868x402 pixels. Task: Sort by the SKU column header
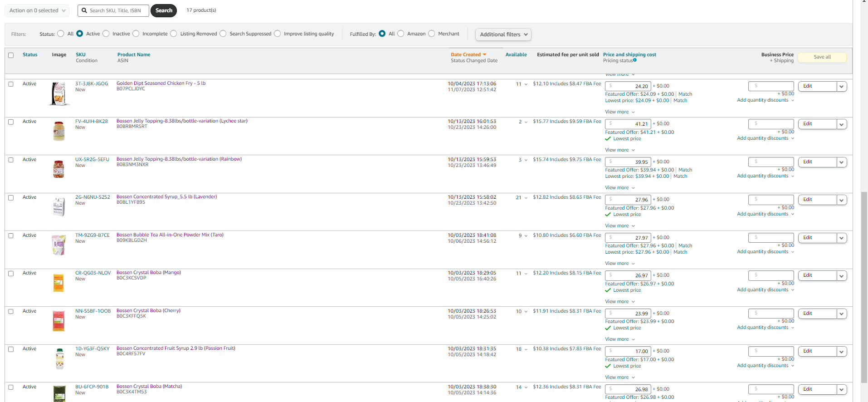click(x=81, y=55)
